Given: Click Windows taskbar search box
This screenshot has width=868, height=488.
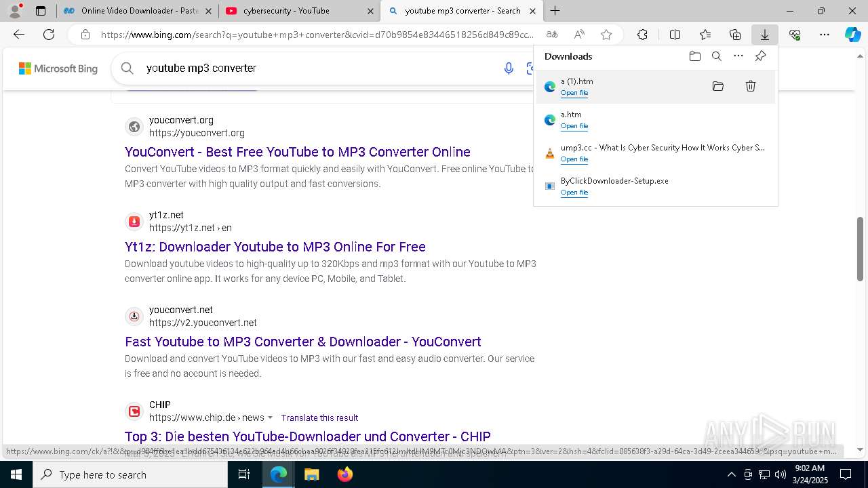Looking at the screenshot, I should [130, 474].
